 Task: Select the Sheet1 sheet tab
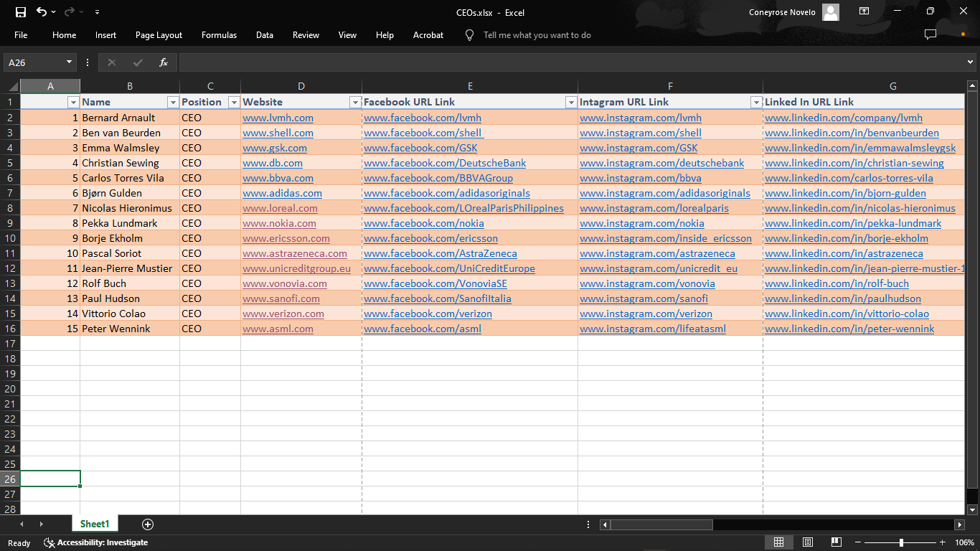pos(95,524)
